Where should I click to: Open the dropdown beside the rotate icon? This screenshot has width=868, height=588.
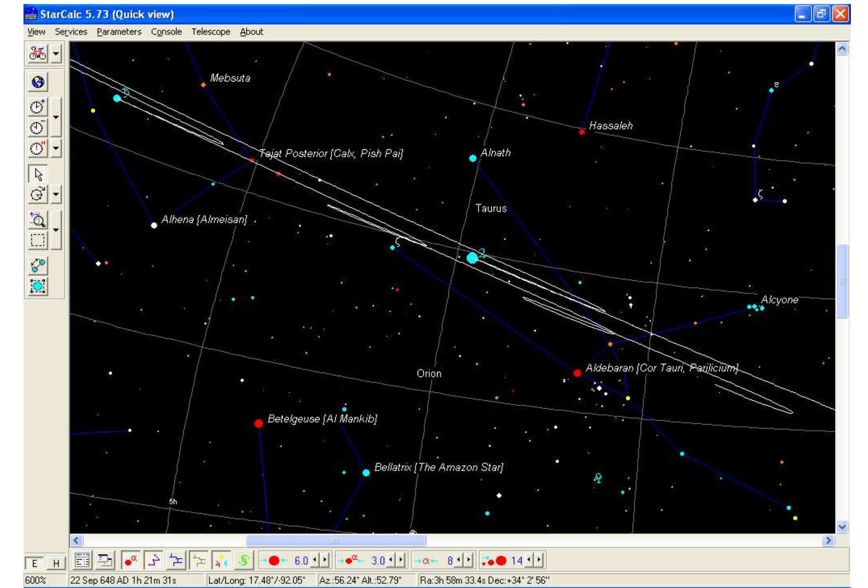pyautogui.click(x=56, y=194)
